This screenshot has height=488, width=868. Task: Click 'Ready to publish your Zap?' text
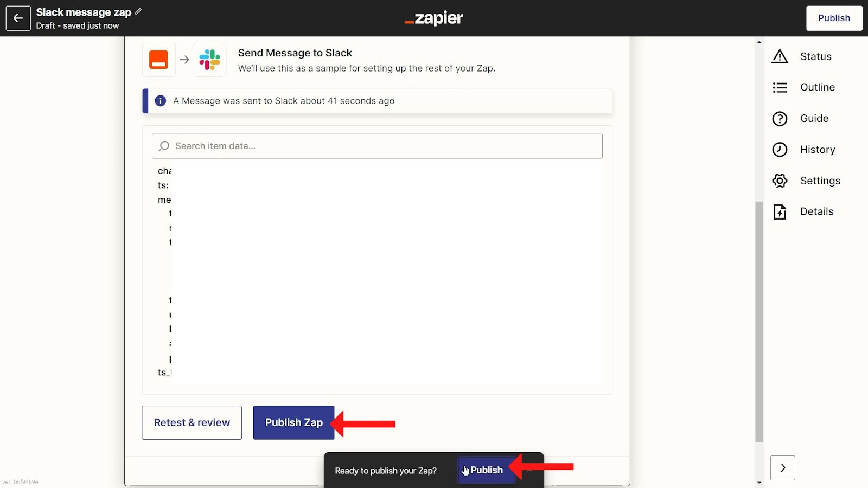point(386,471)
